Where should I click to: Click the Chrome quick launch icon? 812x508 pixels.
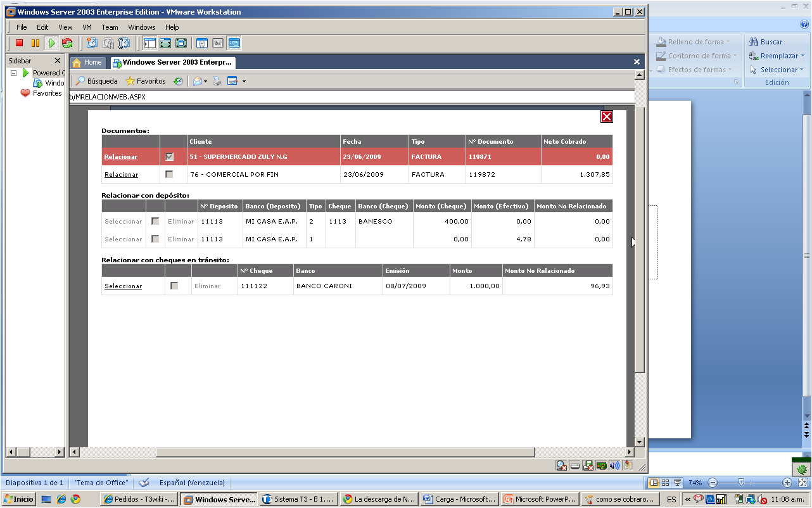pyautogui.click(x=75, y=499)
